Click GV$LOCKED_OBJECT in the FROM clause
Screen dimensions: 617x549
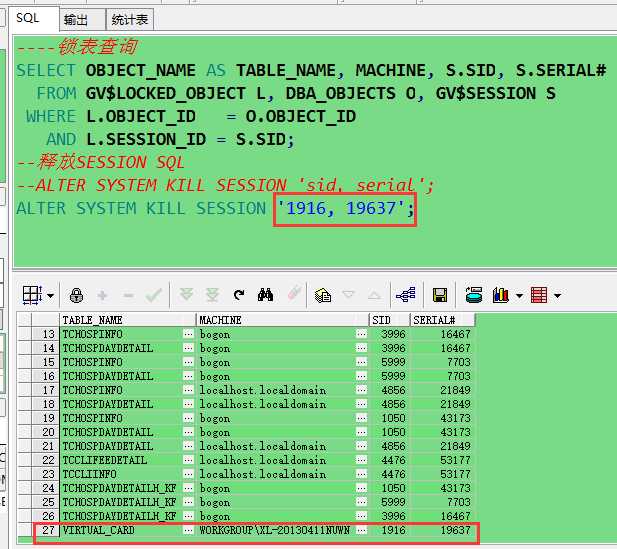click(166, 94)
